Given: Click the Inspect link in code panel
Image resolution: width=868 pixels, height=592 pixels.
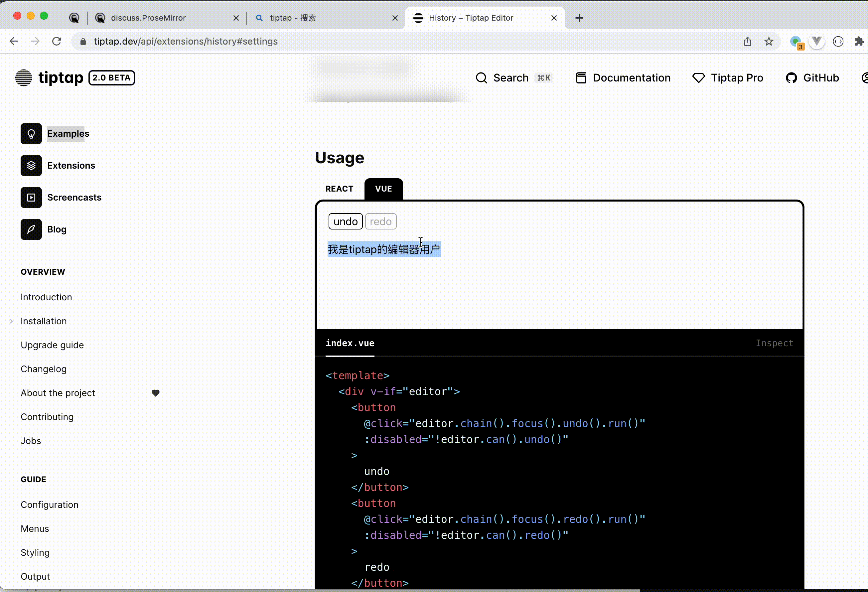Looking at the screenshot, I should 774,343.
